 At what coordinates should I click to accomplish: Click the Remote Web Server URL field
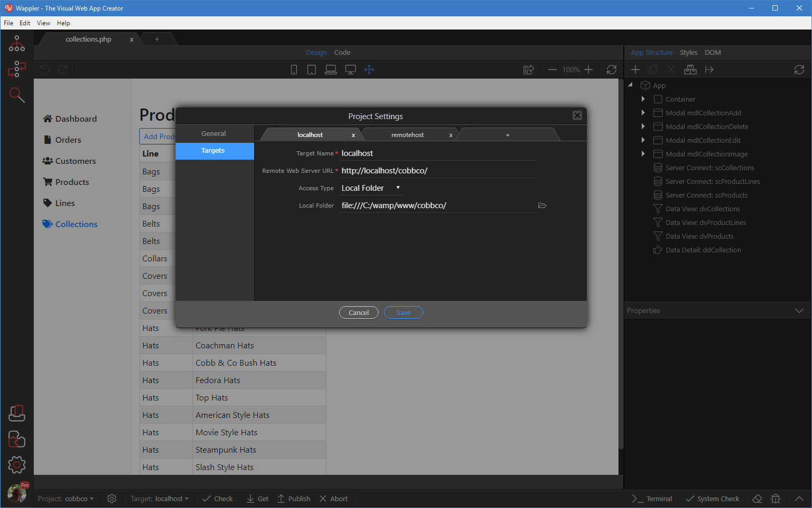click(x=438, y=171)
